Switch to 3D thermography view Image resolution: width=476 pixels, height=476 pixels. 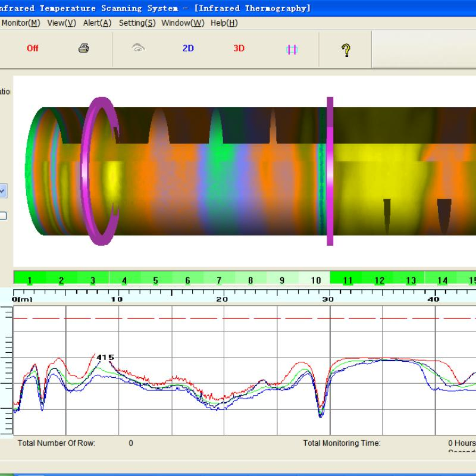tap(239, 48)
